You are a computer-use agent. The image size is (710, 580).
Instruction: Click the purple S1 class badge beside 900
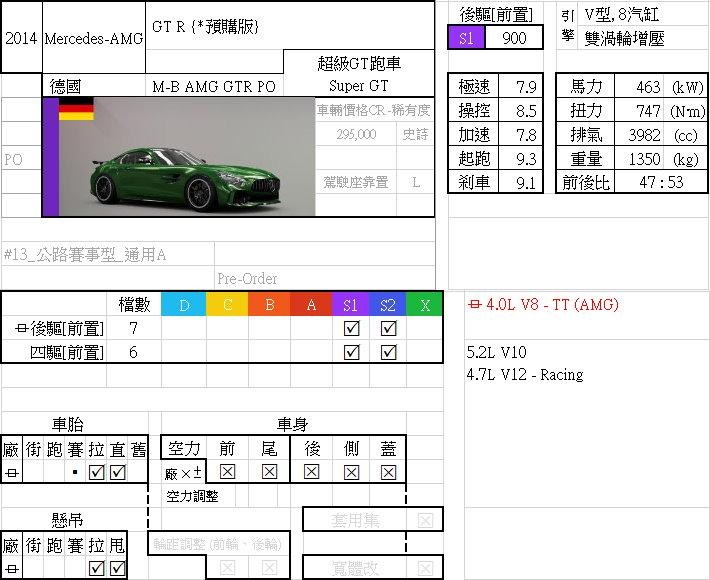coord(466,38)
